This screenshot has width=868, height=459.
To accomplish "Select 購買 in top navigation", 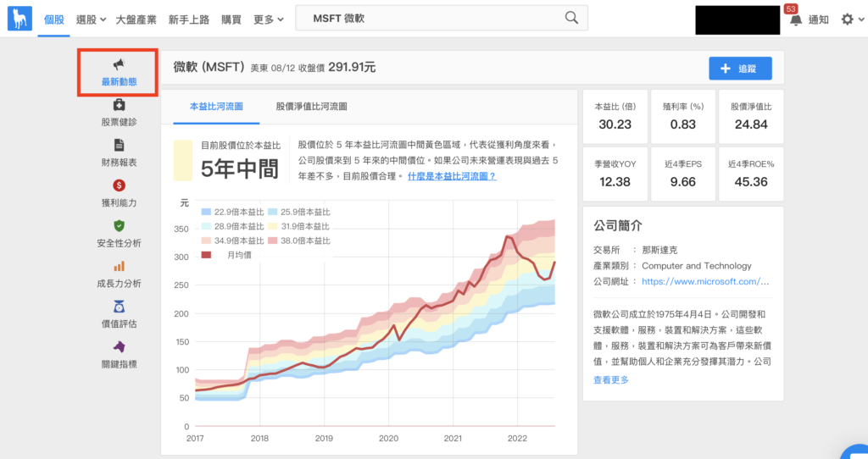I will tap(231, 19).
